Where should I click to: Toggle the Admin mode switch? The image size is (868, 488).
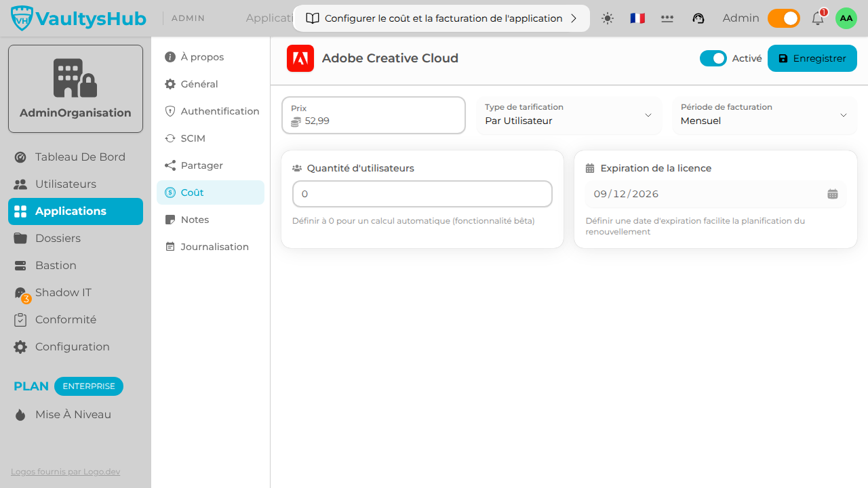784,18
